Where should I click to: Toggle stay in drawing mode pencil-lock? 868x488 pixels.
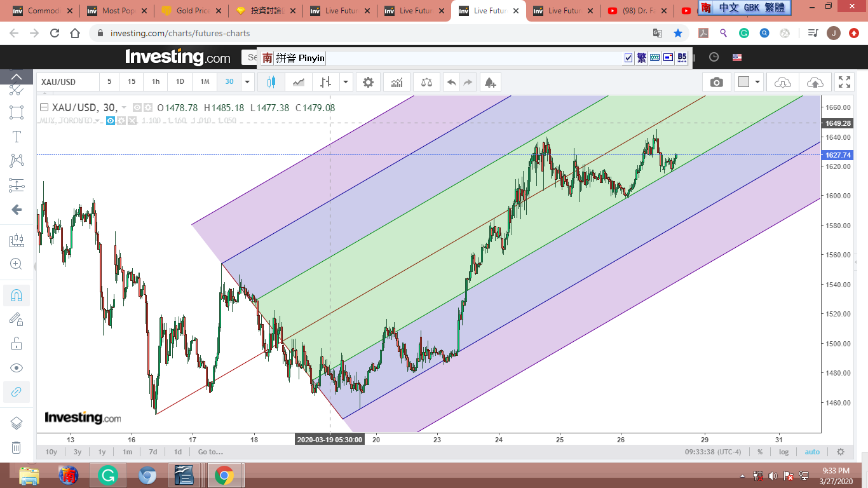[x=17, y=320]
